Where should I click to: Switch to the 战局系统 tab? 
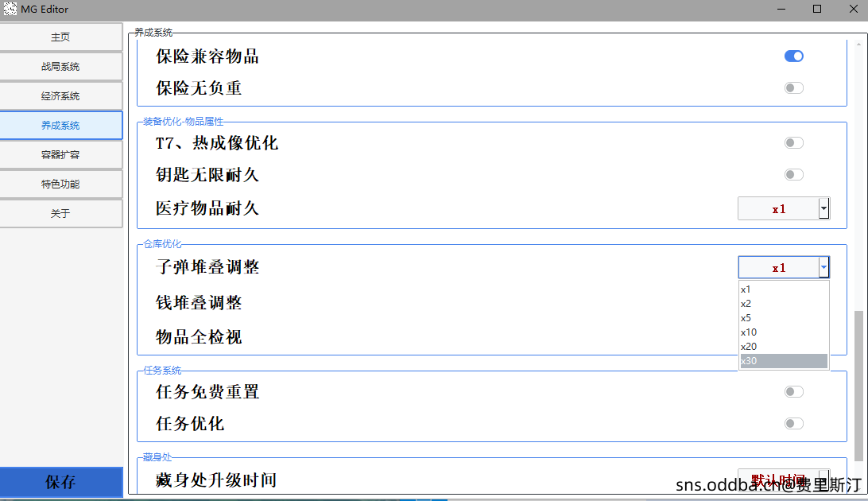pos(61,67)
